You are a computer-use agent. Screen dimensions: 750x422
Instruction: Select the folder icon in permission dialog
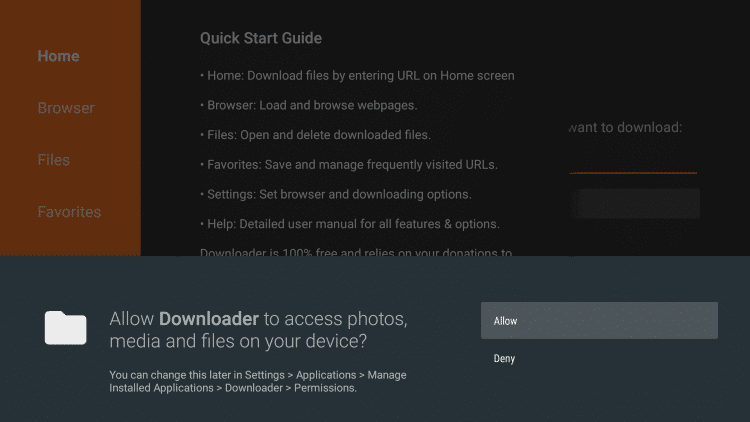point(66,328)
